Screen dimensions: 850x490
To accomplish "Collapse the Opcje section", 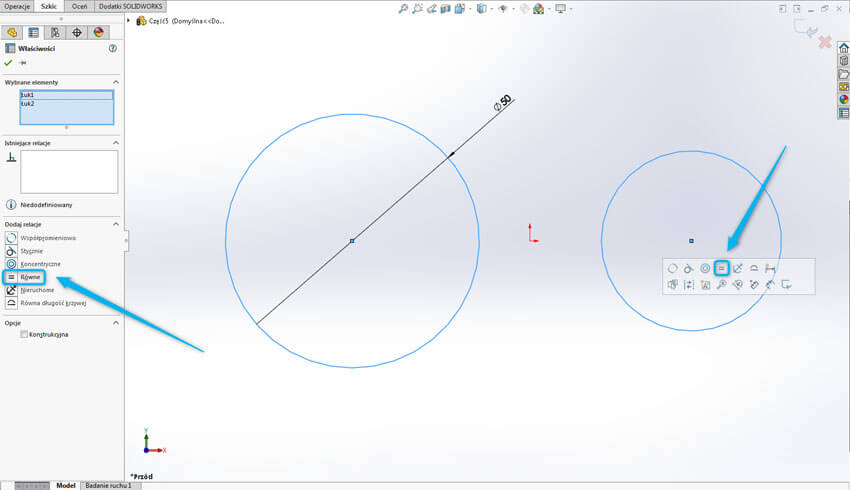I will tap(115, 323).
